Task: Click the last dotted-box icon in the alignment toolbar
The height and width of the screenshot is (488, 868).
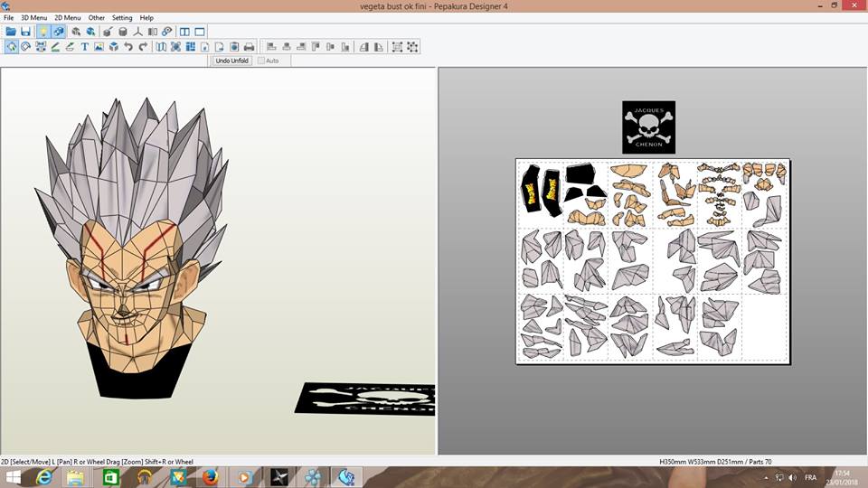Action: point(412,46)
